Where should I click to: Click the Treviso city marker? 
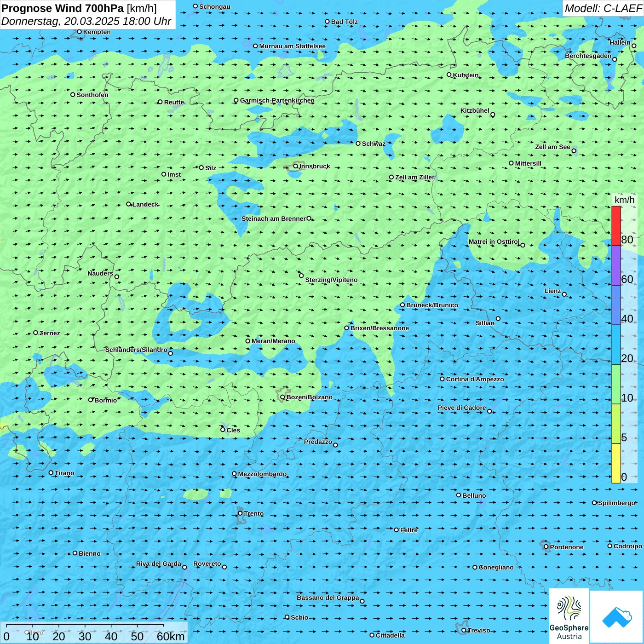464,630
